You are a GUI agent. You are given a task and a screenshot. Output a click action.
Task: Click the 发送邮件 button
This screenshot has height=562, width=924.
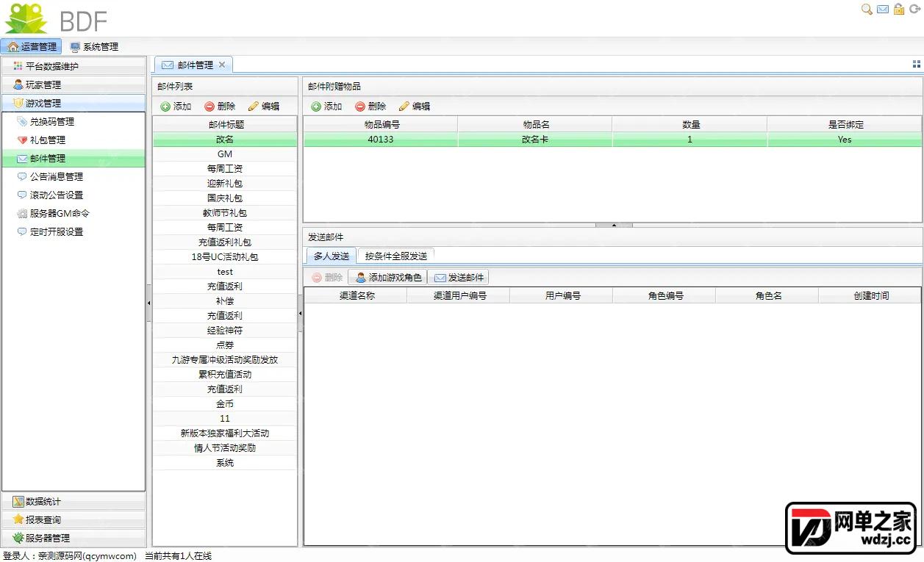click(459, 278)
